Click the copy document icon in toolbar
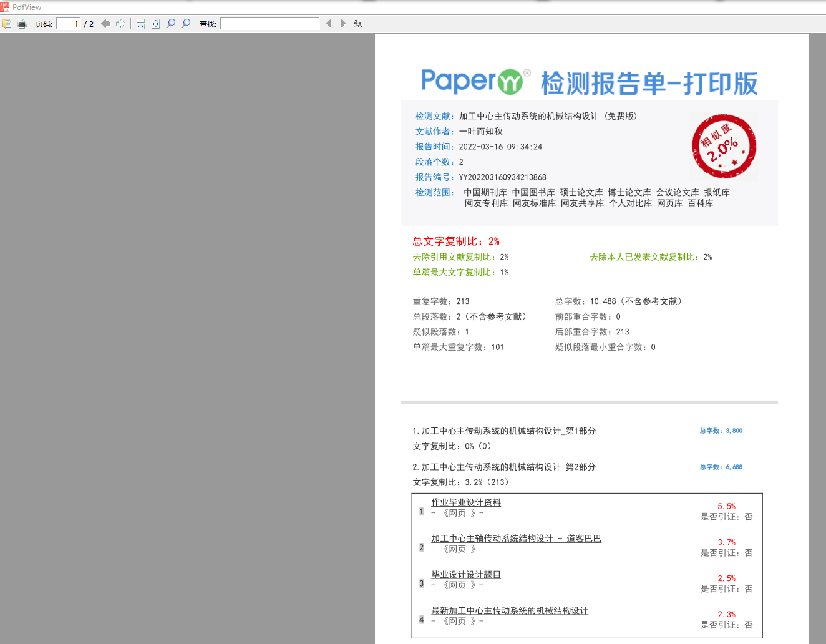 (7, 24)
